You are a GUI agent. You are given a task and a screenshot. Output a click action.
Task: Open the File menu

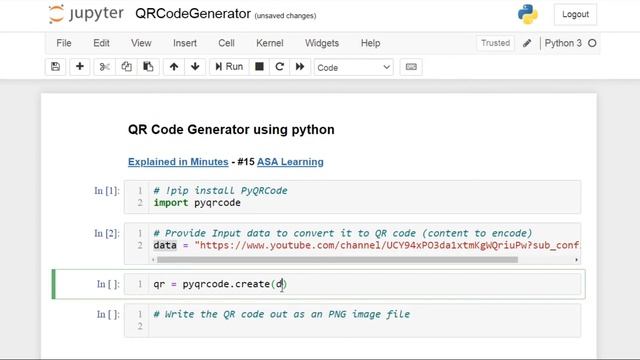[64, 43]
